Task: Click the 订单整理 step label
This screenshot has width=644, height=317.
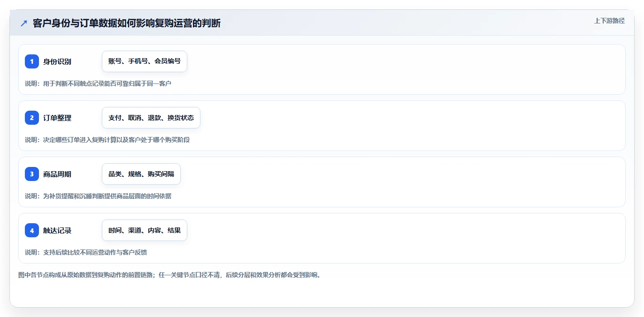Action: coord(57,118)
